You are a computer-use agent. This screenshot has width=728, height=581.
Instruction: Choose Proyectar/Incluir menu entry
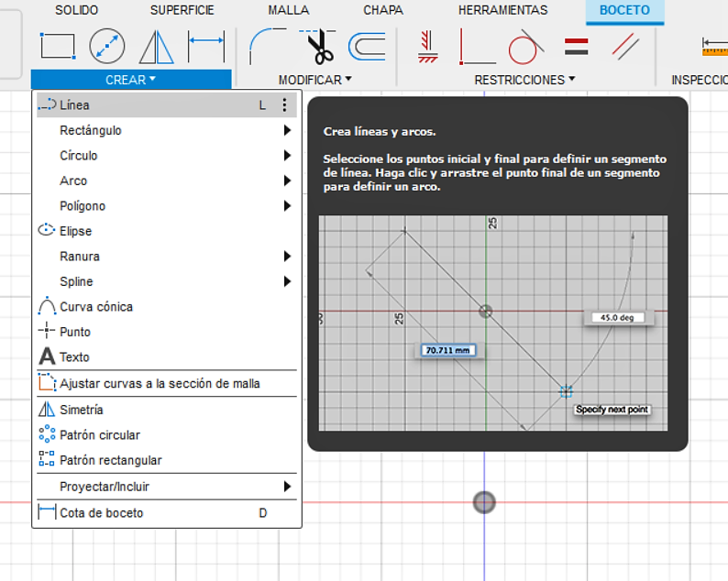point(167,487)
